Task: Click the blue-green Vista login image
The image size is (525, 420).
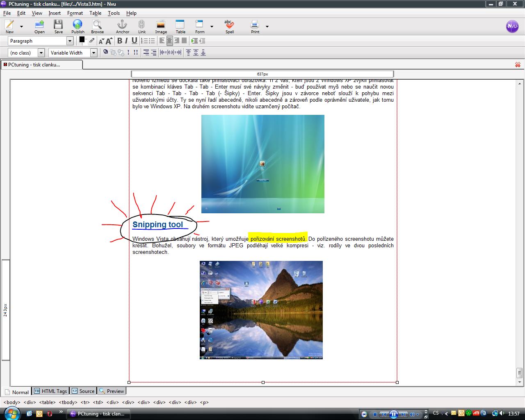Action: 263,164
